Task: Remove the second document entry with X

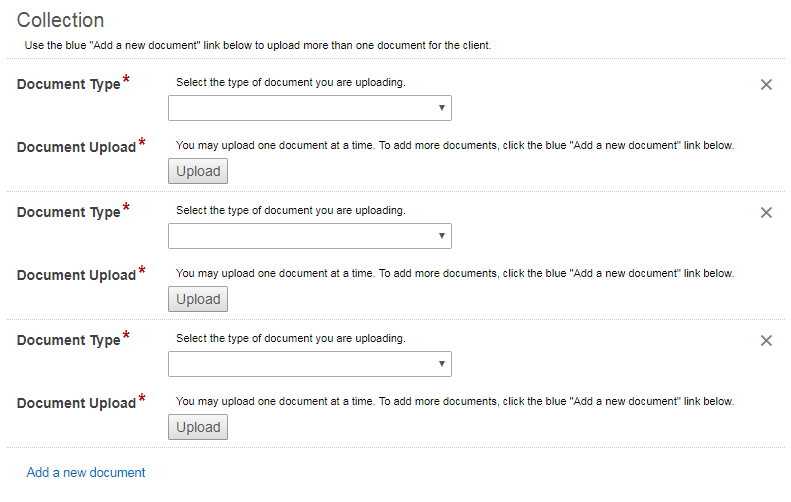Action: coord(766,213)
